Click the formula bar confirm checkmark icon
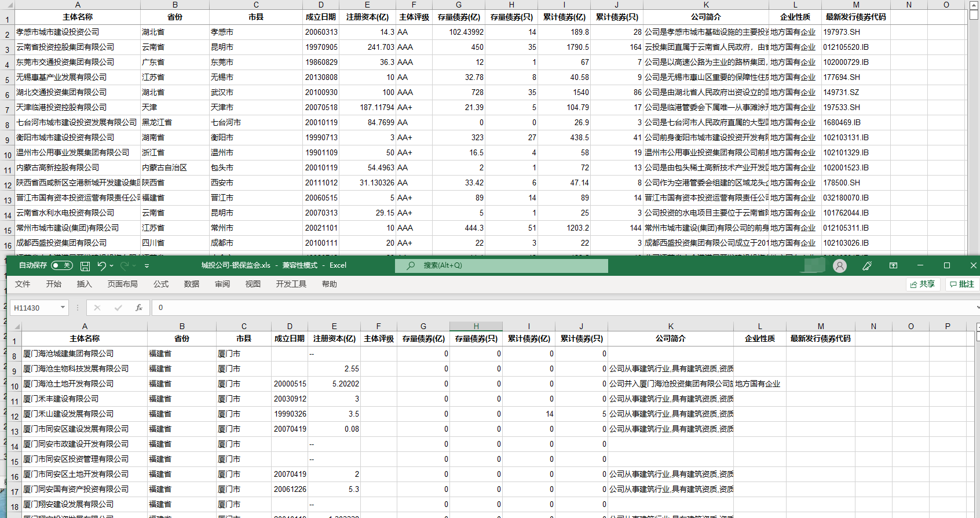This screenshot has height=518, width=980. point(118,308)
